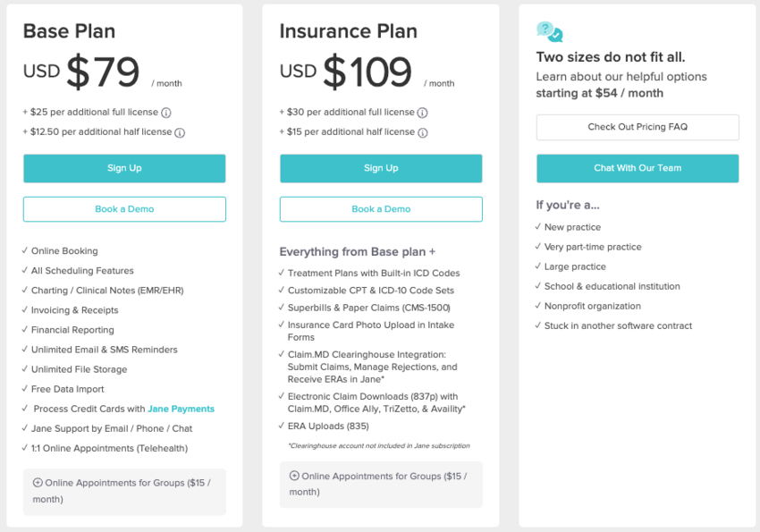Click info icon beside Insurance $30 full license
The height and width of the screenshot is (532, 760).
pyautogui.click(x=423, y=113)
